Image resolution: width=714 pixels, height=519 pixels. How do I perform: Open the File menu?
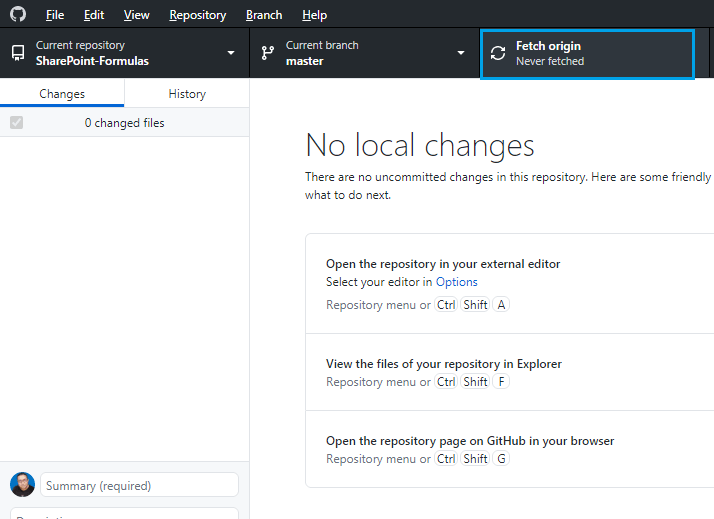[55, 15]
